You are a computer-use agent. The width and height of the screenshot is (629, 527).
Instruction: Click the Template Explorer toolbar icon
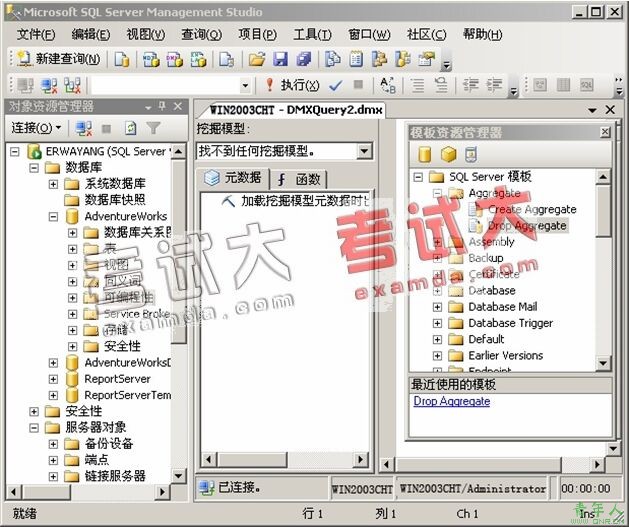click(x=403, y=59)
